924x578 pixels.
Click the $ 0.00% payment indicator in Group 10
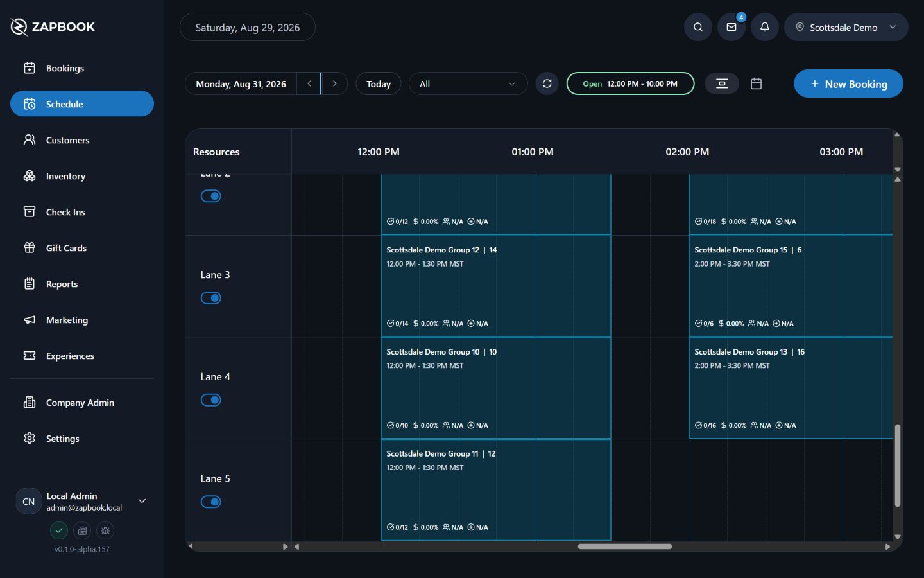425,425
